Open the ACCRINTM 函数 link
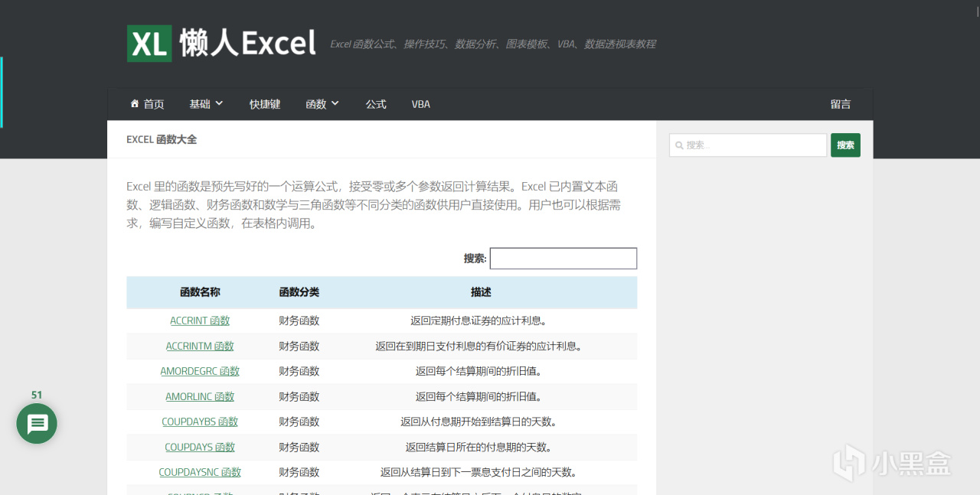Image resolution: width=980 pixels, height=495 pixels. [200, 346]
